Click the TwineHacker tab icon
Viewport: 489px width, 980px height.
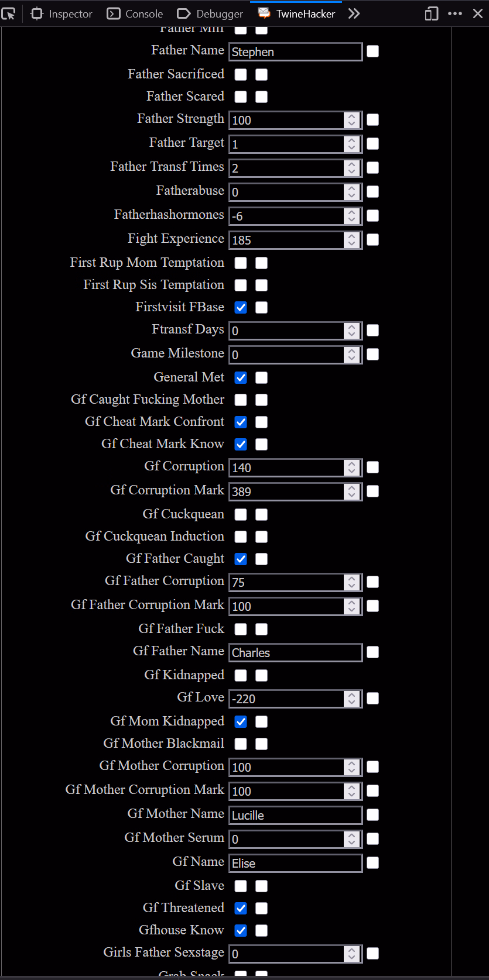pos(264,13)
